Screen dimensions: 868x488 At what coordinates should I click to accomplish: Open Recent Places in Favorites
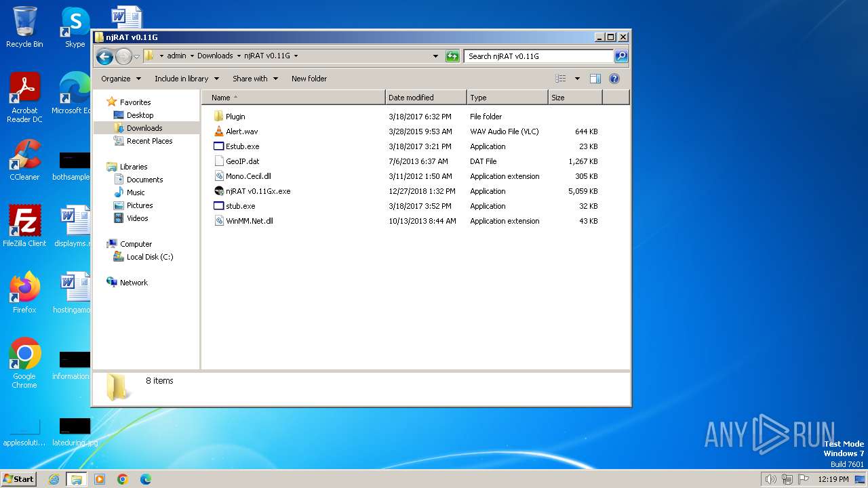[x=149, y=141]
